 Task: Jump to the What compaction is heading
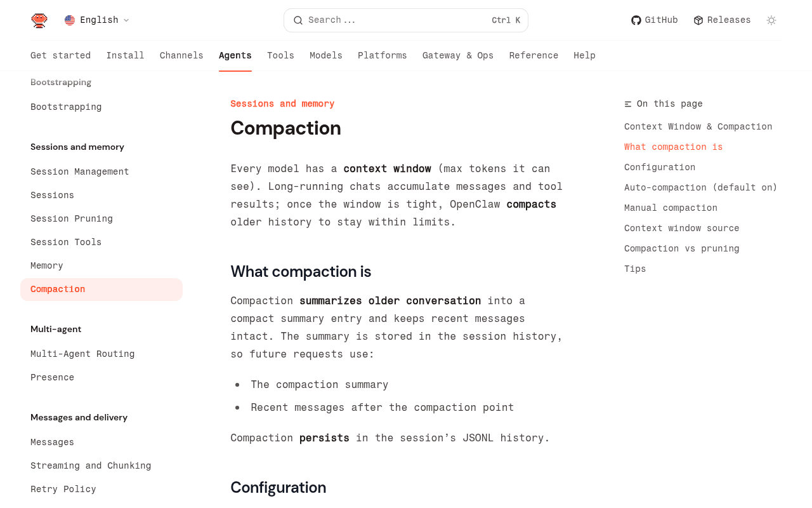[673, 145]
